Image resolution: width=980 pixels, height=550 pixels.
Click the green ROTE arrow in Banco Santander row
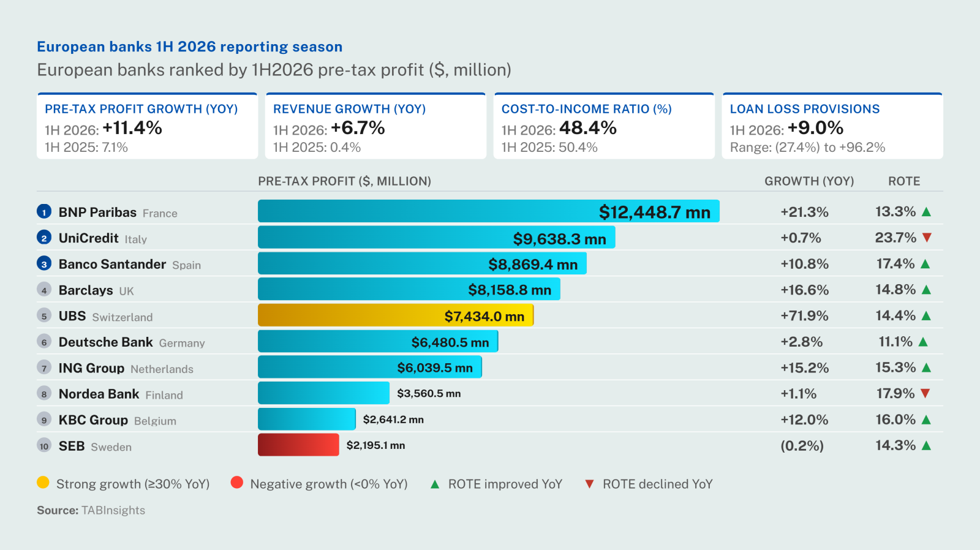pyautogui.click(x=925, y=264)
